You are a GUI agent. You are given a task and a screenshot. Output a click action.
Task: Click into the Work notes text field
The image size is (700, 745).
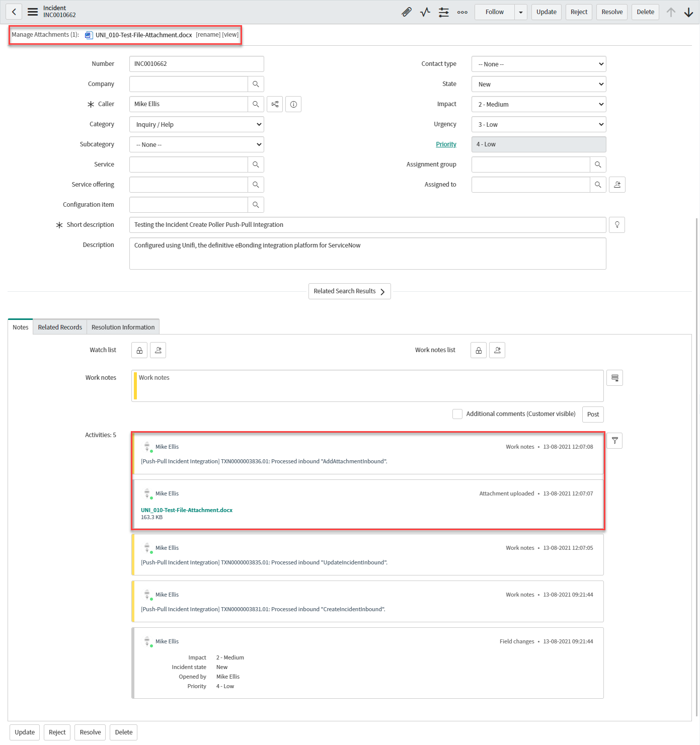(x=369, y=386)
